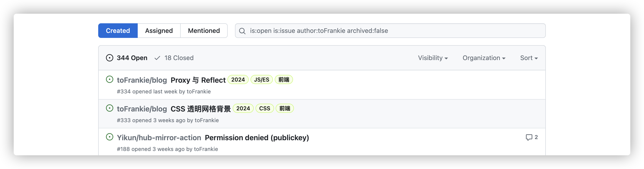Show the 18 Closed issues
Screen dimensions: 644x169
[x=179, y=58]
